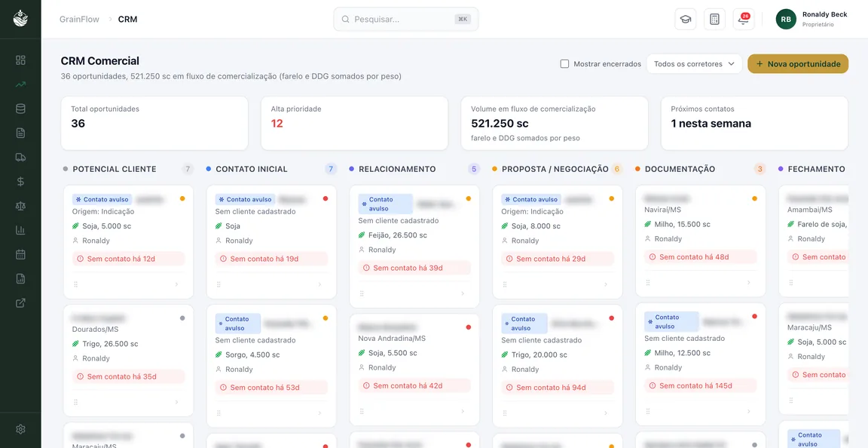Click Contato avulso tag on Soja, 5.000 sc card
Screen dimensions: 868x448
tap(102, 199)
